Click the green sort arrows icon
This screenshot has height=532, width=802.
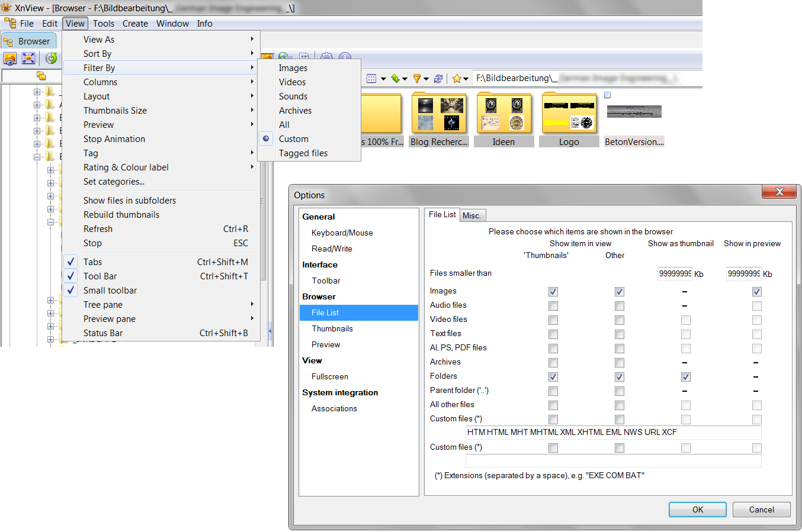pyautogui.click(x=395, y=78)
